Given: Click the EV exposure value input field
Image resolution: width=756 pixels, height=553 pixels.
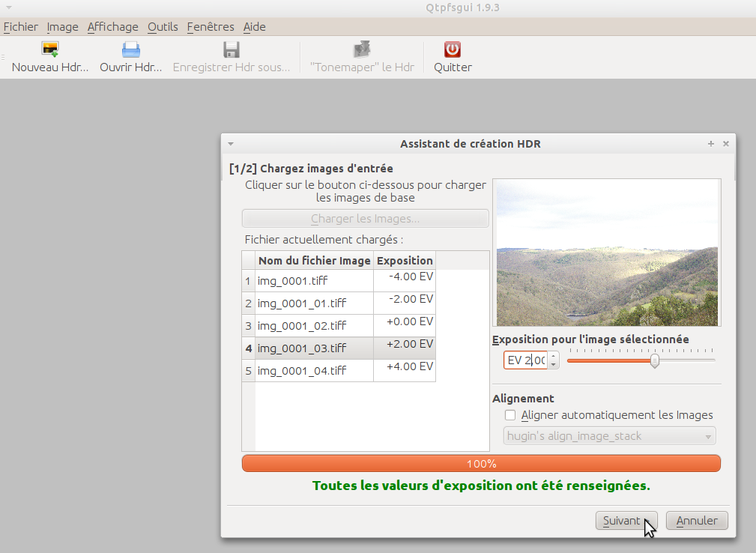Looking at the screenshot, I should click(x=525, y=360).
